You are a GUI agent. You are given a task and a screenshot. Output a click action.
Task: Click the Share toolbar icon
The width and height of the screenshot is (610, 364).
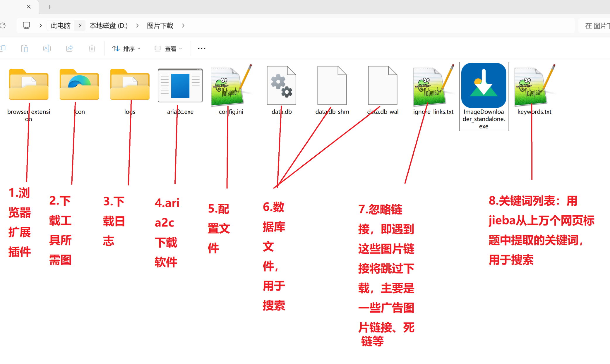click(x=70, y=49)
